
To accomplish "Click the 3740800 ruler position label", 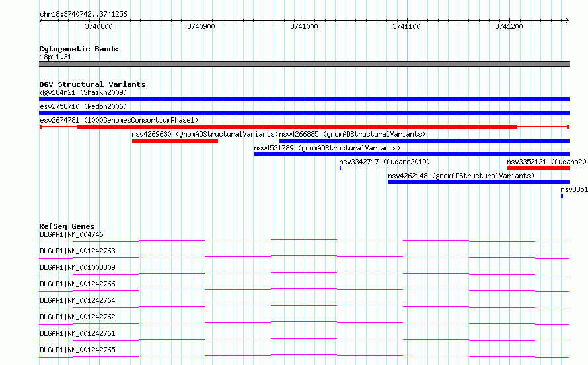I will (x=98, y=26).
